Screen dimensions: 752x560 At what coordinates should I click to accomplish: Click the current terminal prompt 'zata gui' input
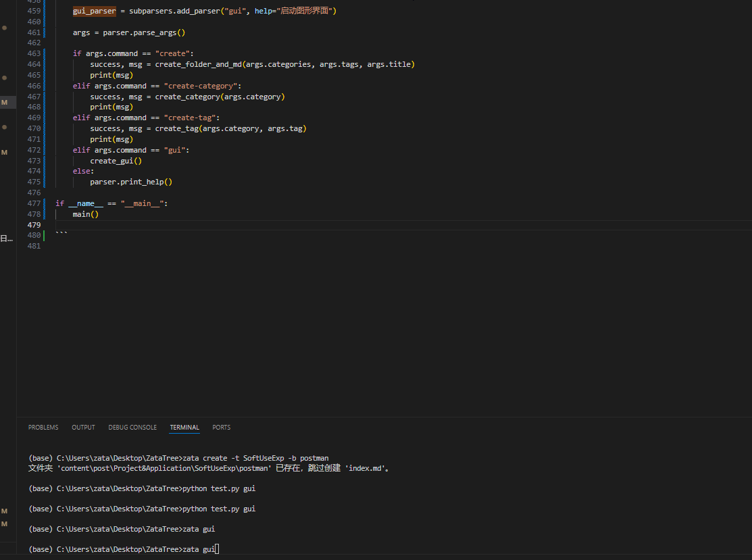(x=199, y=549)
